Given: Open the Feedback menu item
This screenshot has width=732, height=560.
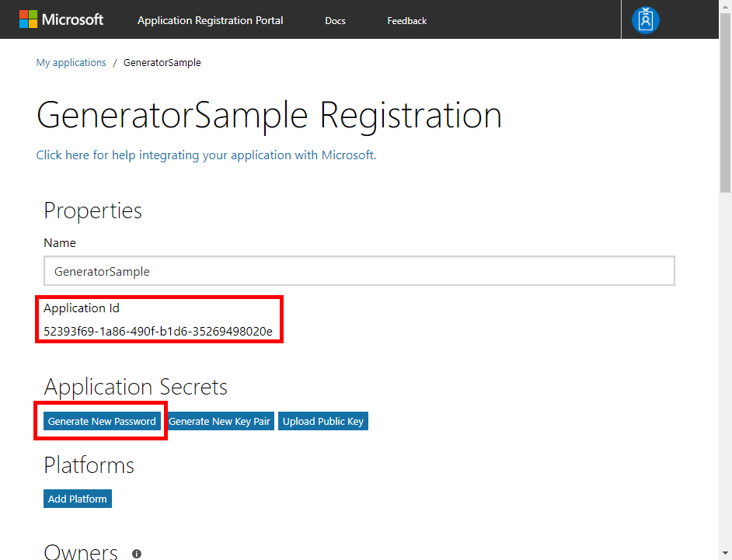Looking at the screenshot, I should click(x=406, y=21).
